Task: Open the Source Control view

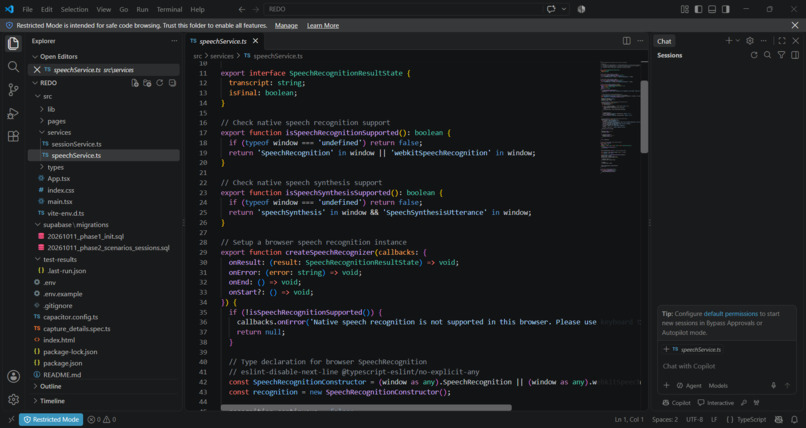Action: (13, 89)
